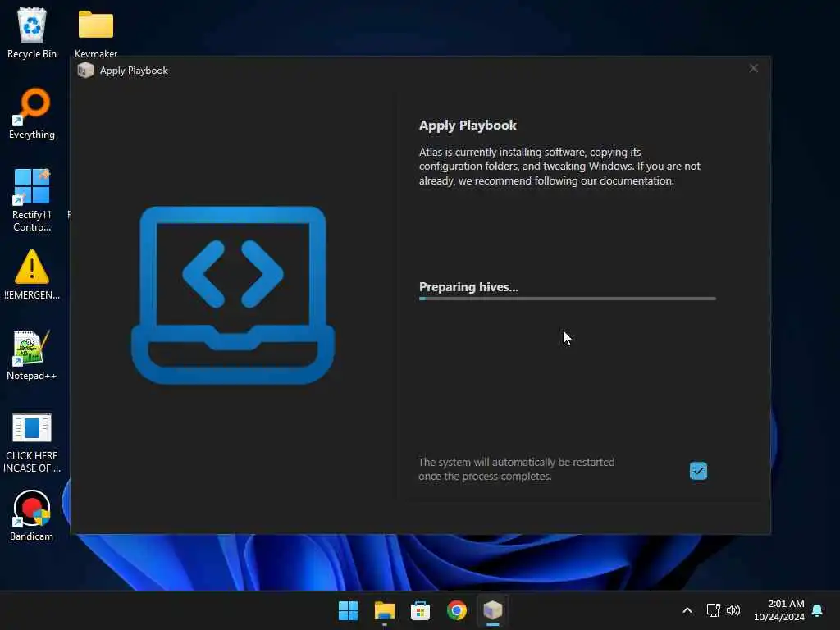Open the notifications bell icon
Screen dimensions: 840x630
tap(817, 610)
